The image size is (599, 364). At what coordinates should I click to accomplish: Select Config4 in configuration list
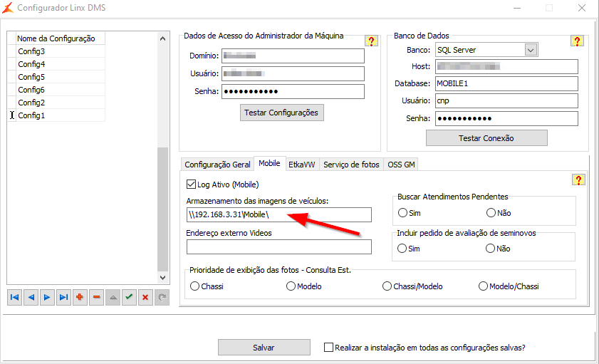(x=61, y=64)
